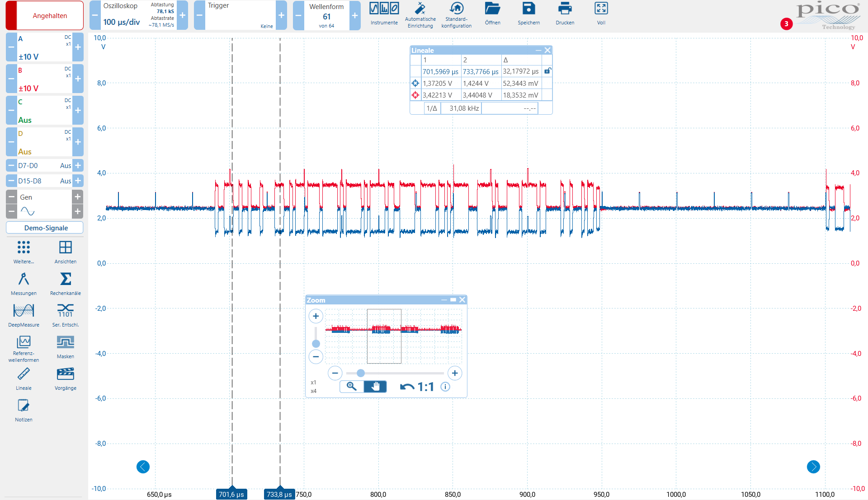Click the horizontal zoom slider handle
The height and width of the screenshot is (500, 868).
coord(360,373)
